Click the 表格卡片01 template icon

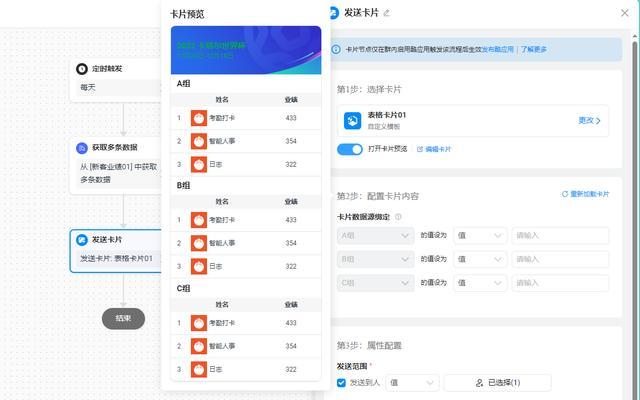coord(352,120)
